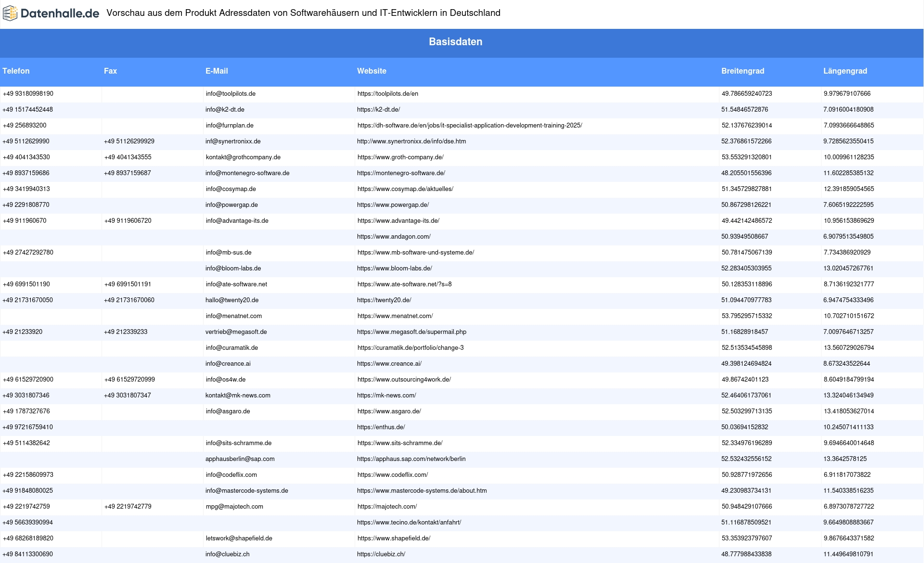The height and width of the screenshot is (563, 924).
Task: Select the email hallo@twenty20.de
Action: 232,300
